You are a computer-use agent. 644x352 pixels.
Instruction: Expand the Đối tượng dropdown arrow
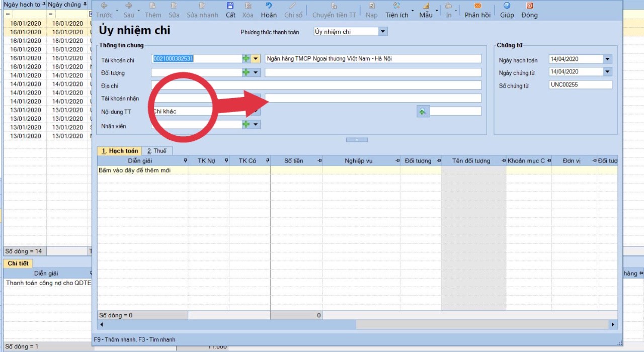tap(256, 72)
